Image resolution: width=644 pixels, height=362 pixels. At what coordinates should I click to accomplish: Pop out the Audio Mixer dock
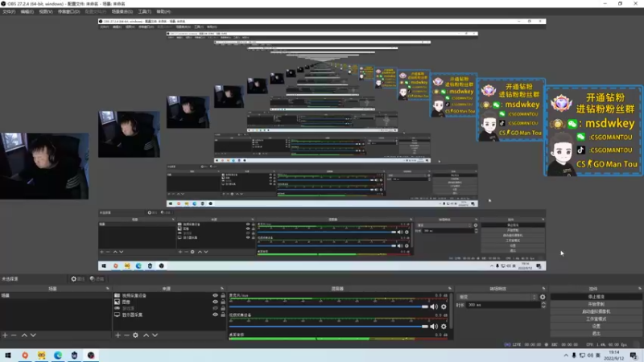450,289
